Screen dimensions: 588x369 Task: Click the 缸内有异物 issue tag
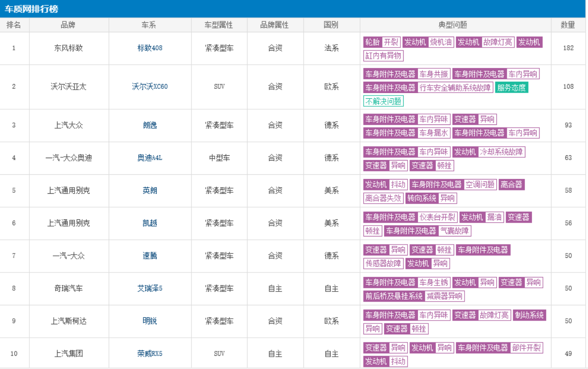(x=383, y=56)
